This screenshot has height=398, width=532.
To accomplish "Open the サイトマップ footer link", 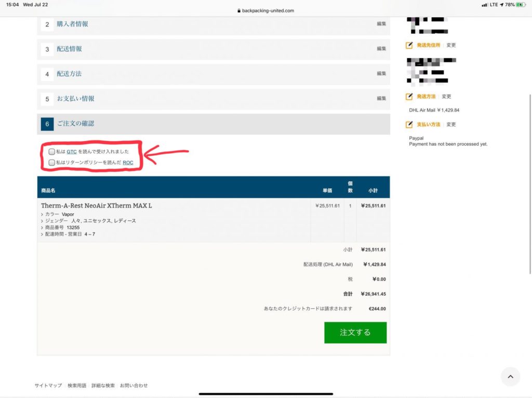I will pos(48,386).
